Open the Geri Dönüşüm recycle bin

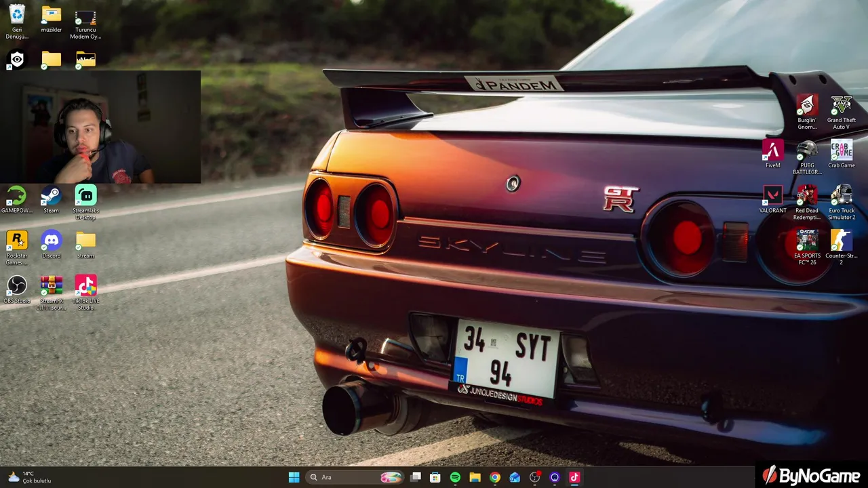pyautogui.click(x=17, y=22)
